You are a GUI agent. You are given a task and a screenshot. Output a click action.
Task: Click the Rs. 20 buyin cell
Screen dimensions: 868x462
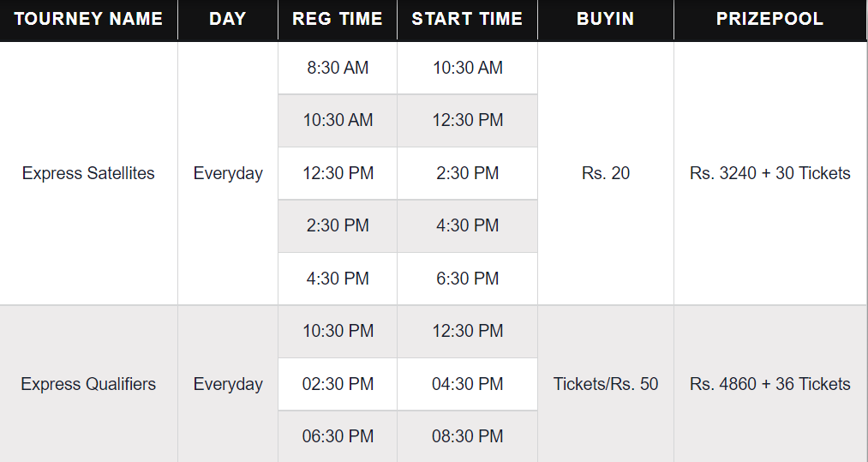(x=606, y=173)
